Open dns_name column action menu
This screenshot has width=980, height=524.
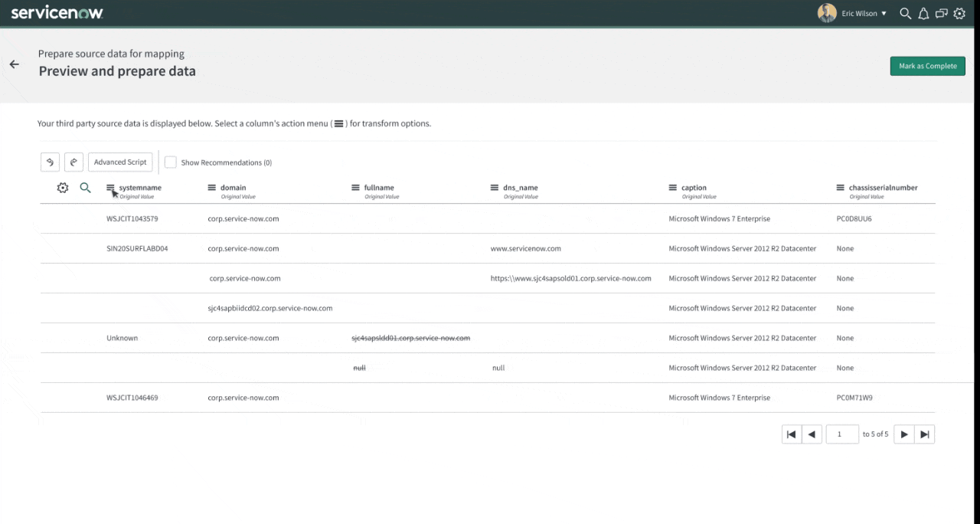point(495,188)
